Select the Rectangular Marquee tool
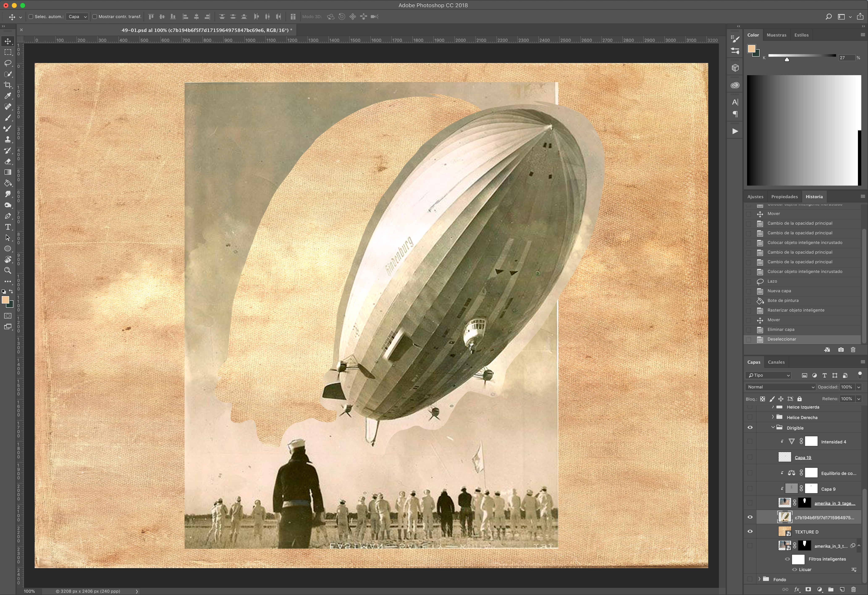This screenshot has width=868, height=595. 8,52
